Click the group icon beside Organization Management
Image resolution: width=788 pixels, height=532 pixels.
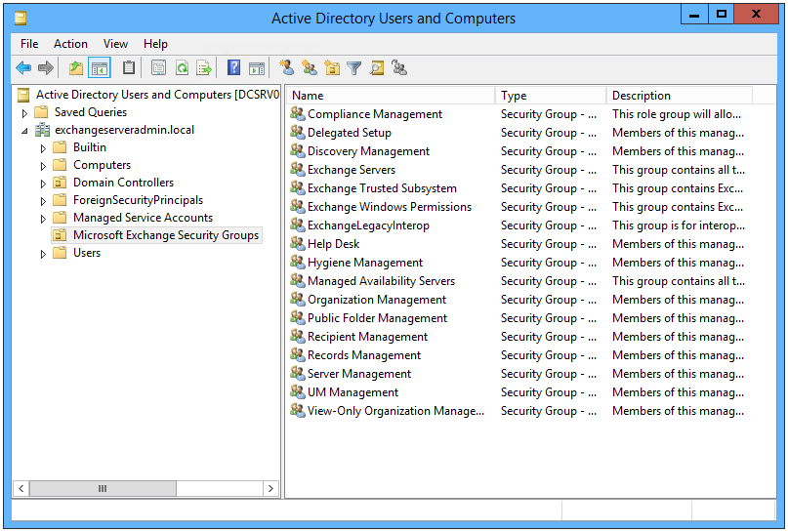[298, 300]
